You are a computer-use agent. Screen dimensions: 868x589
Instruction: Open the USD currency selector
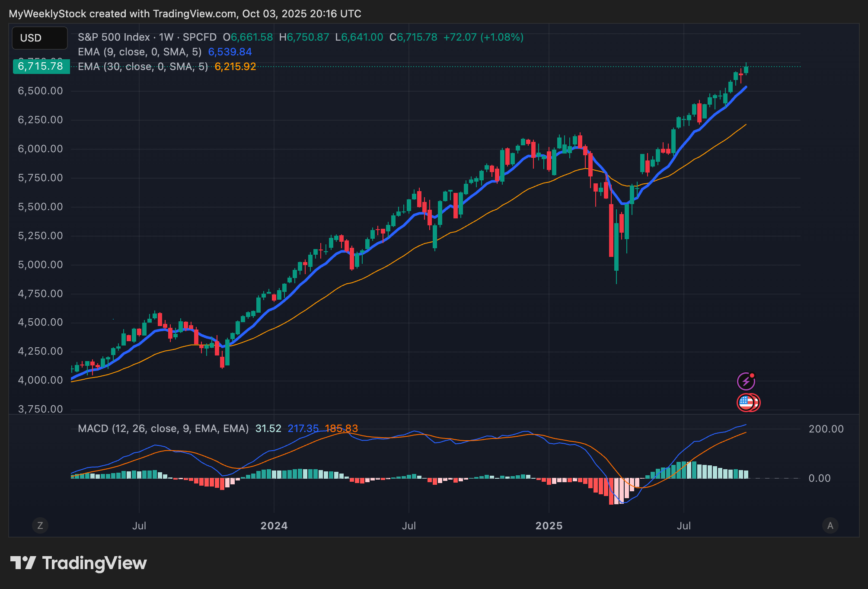[x=39, y=38]
